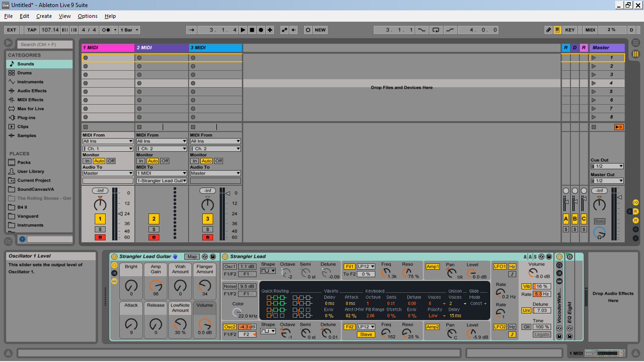Screen dimensions: 644x362
Task: Click the Back to Arrangement arrow button
Action: click(293, 30)
